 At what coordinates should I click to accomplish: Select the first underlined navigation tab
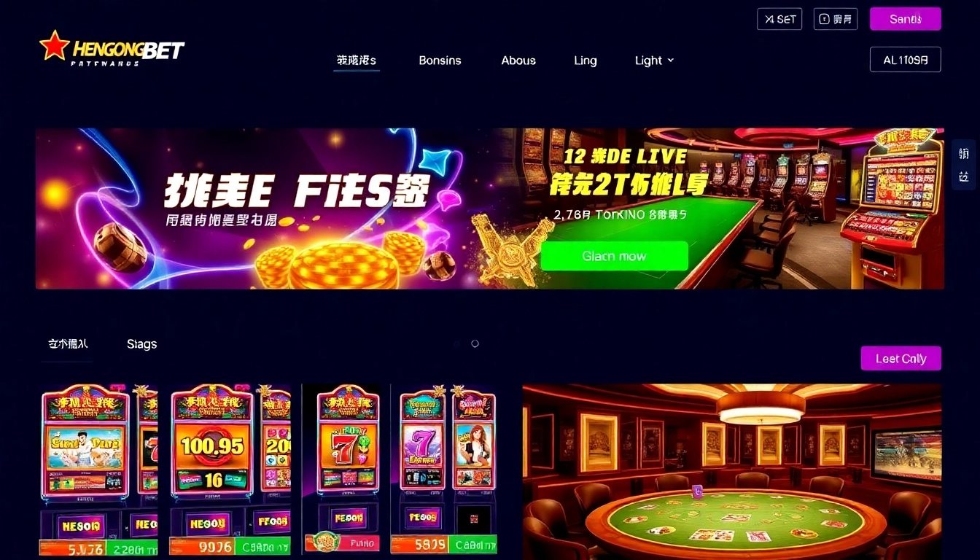(x=357, y=61)
